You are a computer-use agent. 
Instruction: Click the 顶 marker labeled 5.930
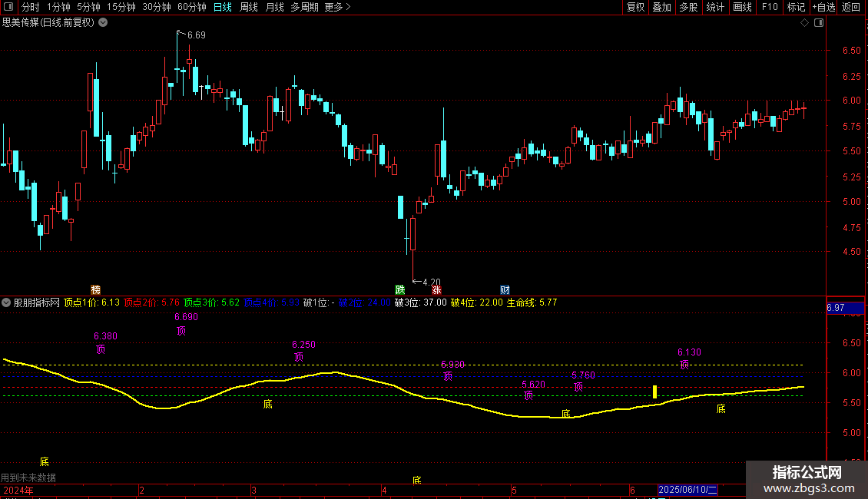tap(448, 376)
